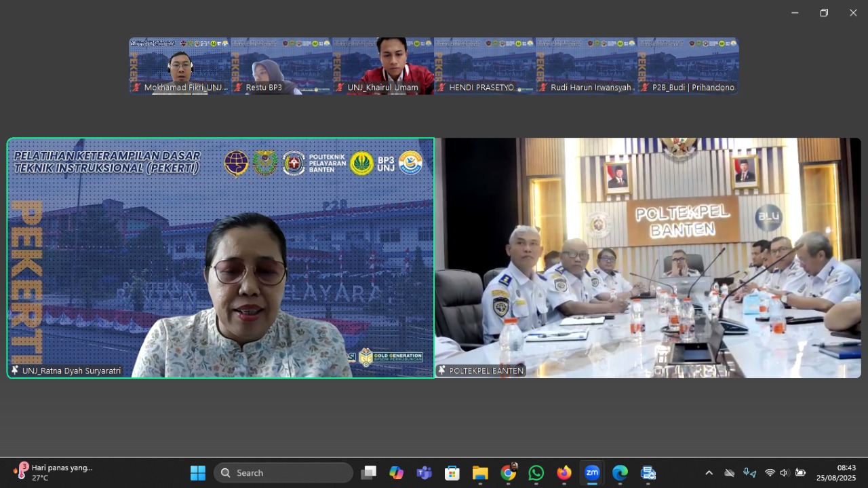Click the POLTEKPEL BANTEN video tile

pos(648,258)
